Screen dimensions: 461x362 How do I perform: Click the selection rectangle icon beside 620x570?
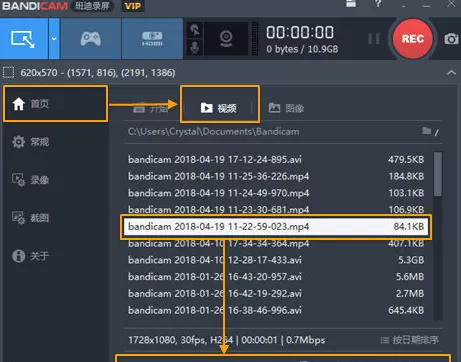tap(8, 72)
